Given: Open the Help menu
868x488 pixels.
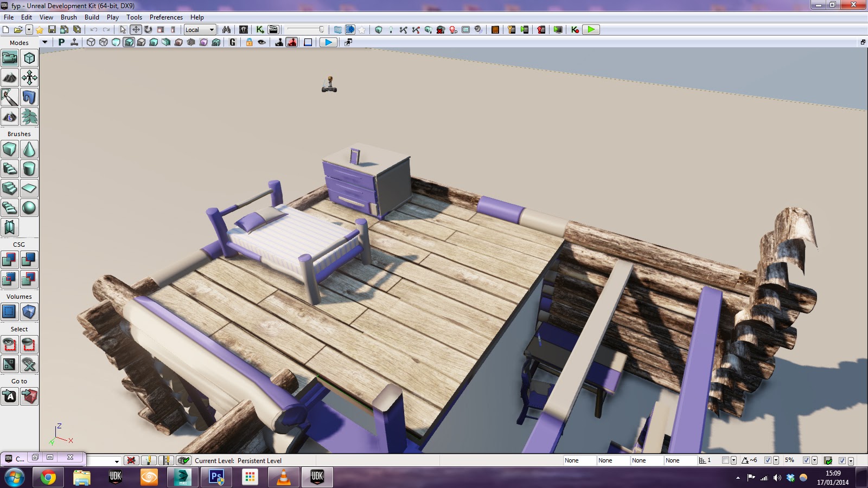Looking at the screenshot, I should tap(197, 17).
